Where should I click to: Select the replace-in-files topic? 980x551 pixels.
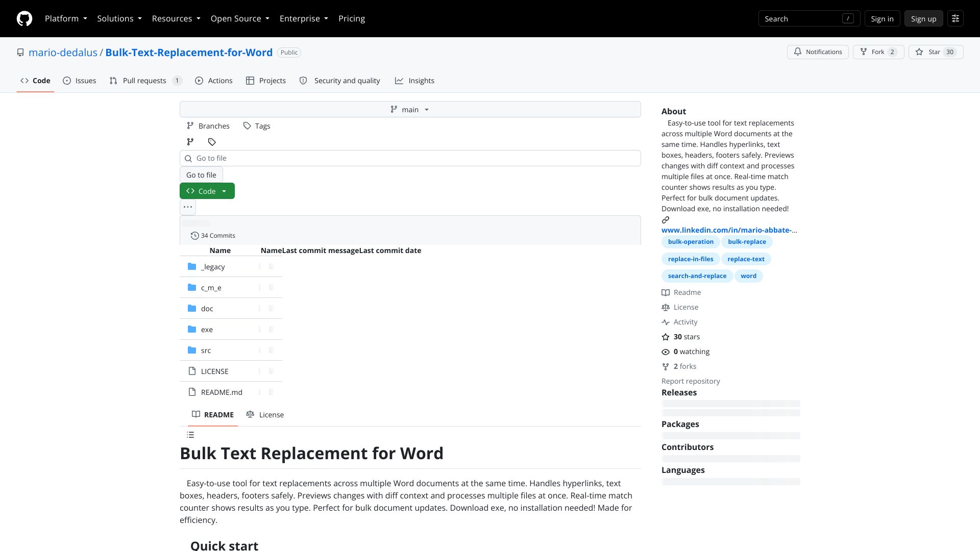coord(691,259)
